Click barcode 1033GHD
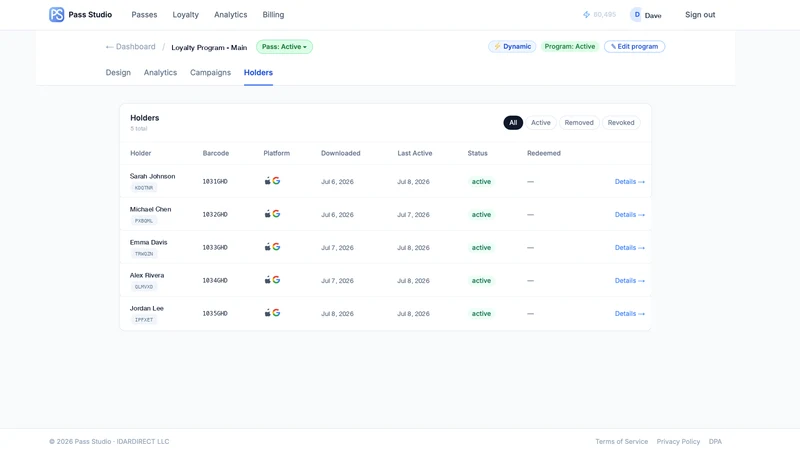800x450 pixels. [215, 247]
